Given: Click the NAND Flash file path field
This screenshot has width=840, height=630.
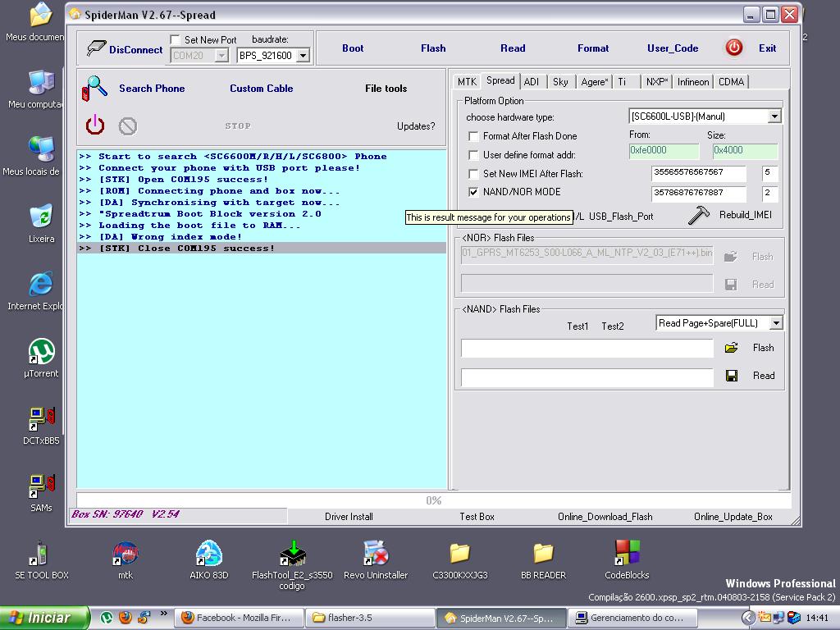Looking at the screenshot, I should 587,348.
